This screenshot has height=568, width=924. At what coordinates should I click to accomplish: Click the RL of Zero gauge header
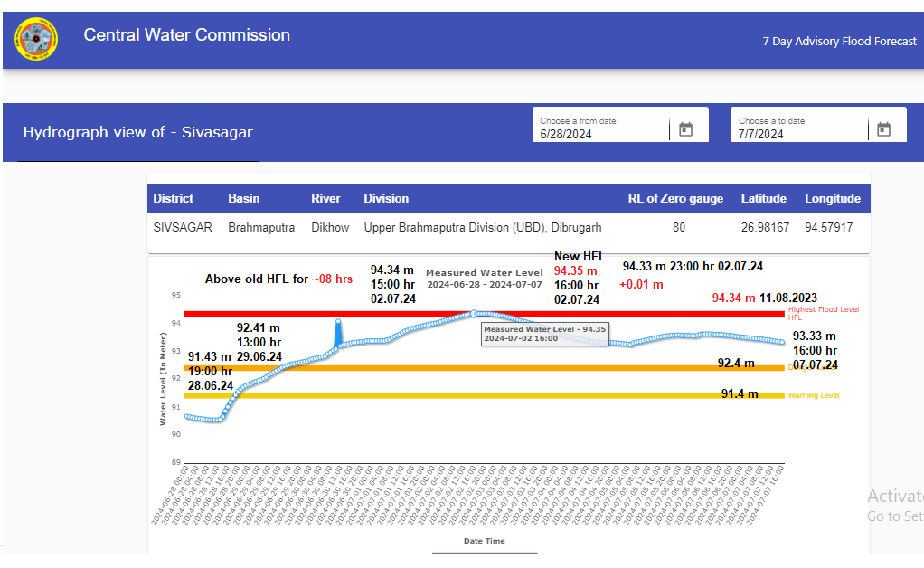coord(675,198)
